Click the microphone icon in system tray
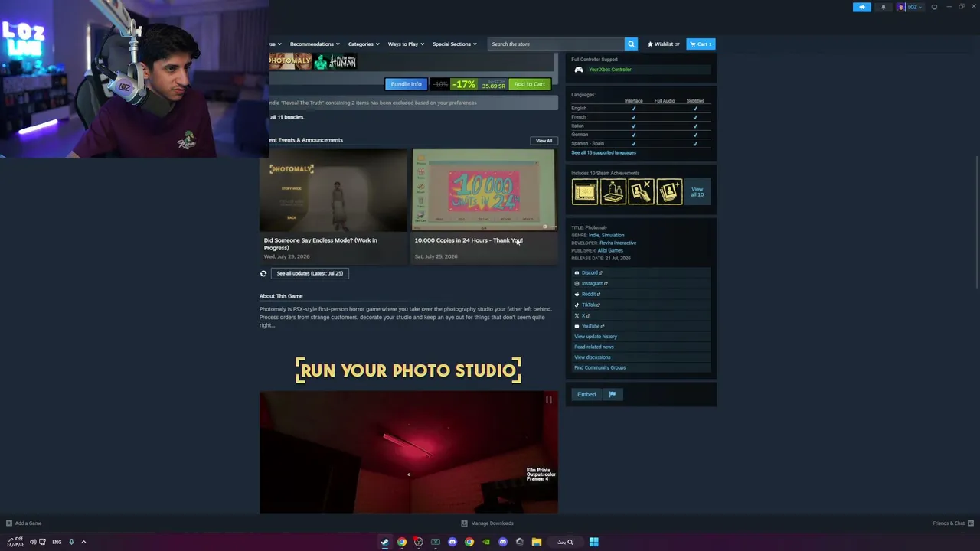 (x=71, y=542)
